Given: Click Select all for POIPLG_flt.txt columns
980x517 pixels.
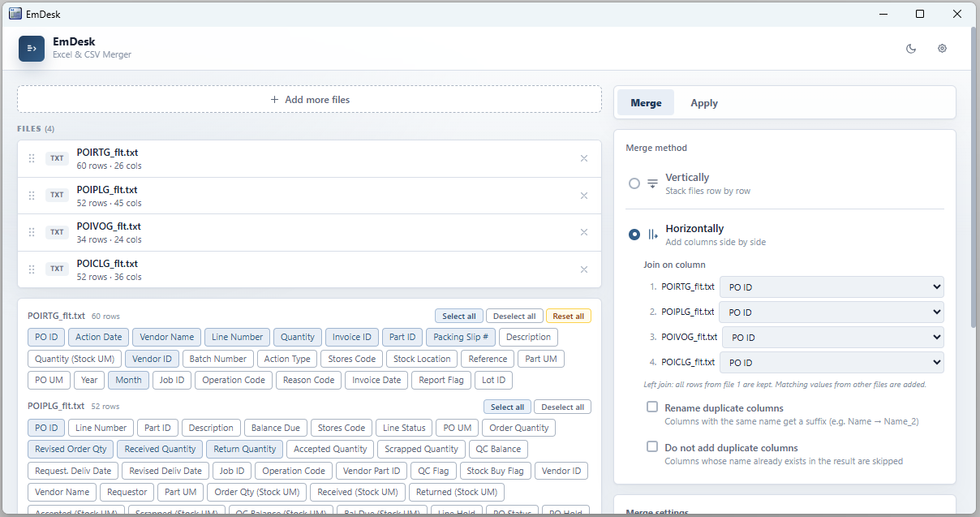Looking at the screenshot, I should coord(508,407).
